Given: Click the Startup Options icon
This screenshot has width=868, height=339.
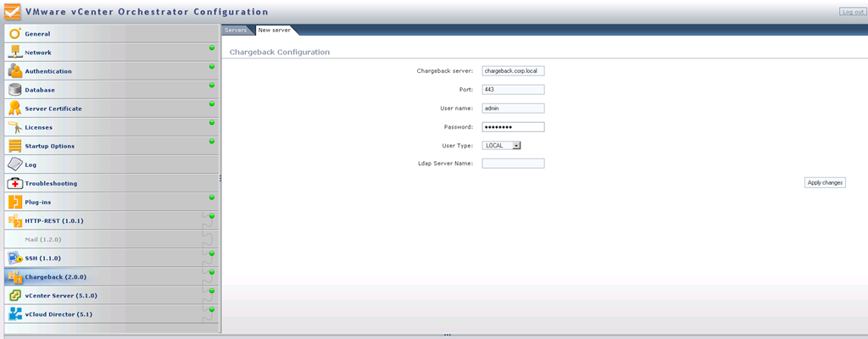Looking at the screenshot, I should tap(15, 146).
